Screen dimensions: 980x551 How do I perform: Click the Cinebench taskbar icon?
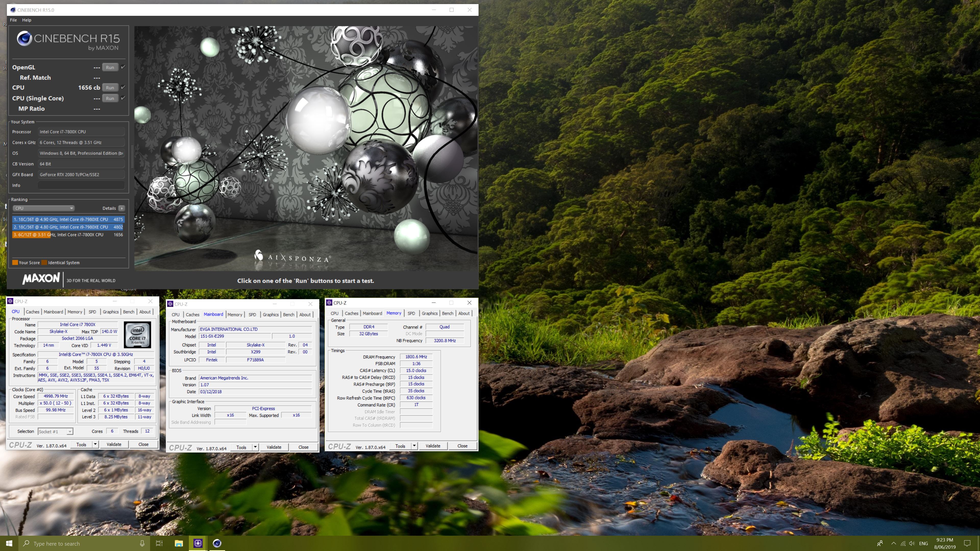click(x=217, y=543)
